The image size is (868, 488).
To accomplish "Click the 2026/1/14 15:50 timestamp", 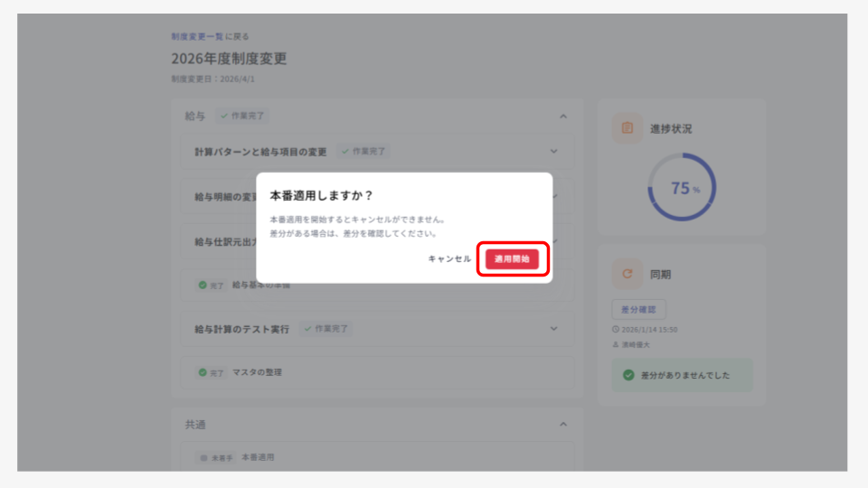I will pyautogui.click(x=649, y=329).
